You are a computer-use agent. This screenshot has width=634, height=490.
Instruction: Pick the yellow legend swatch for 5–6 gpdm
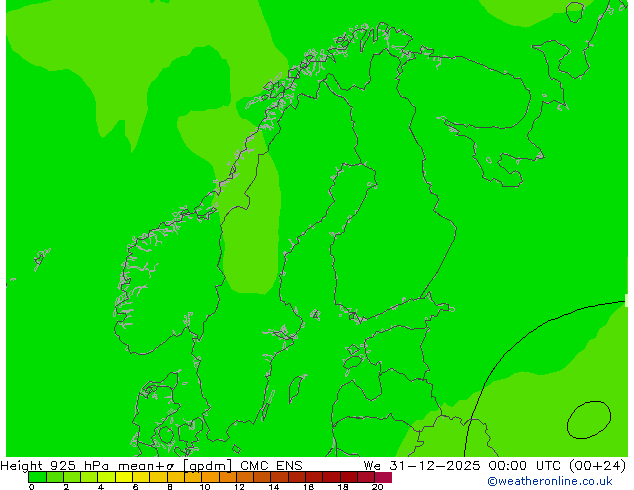point(124,477)
